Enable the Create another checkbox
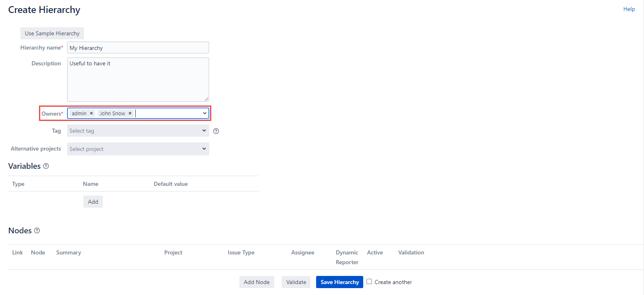644x295 pixels. point(369,282)
